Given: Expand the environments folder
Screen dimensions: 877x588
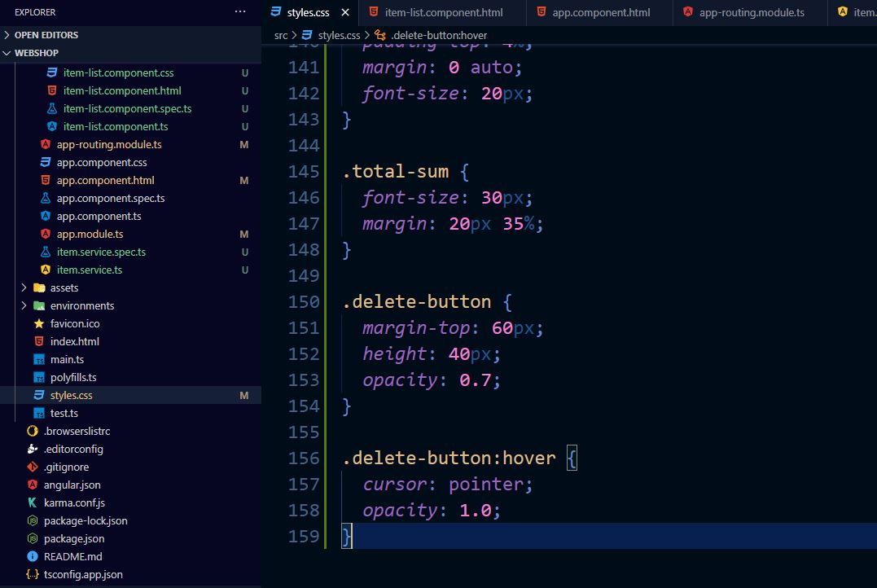Looking at the screenshot, I should point(24,305).
